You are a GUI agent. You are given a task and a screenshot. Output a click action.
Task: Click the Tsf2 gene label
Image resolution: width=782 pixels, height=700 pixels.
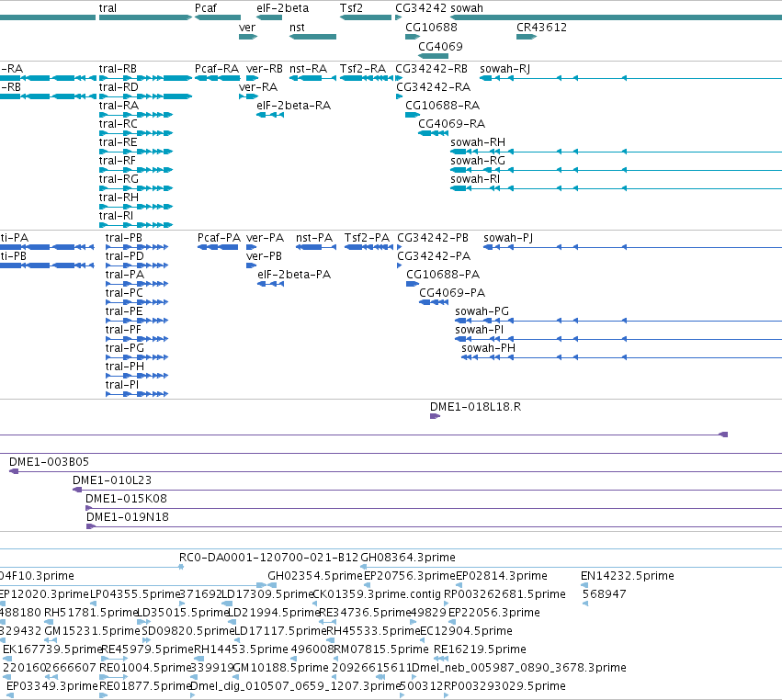351,8
